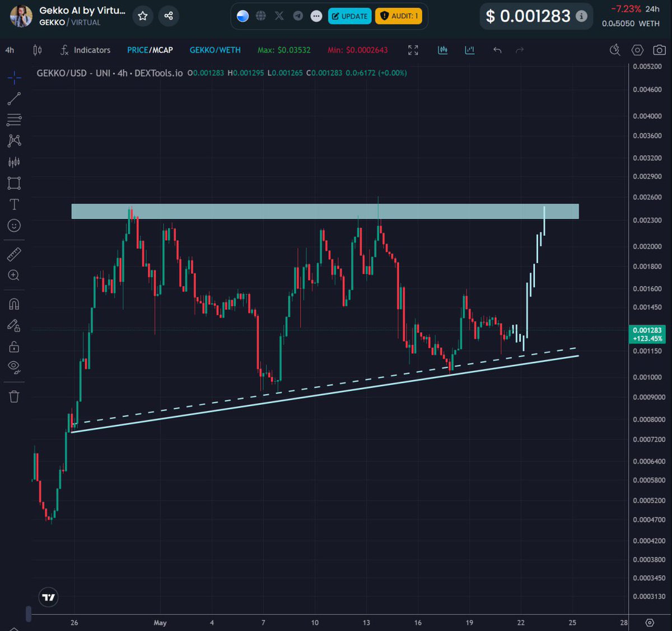Redo the chart action
This screenshot has height=631, width=672.
[x=520, y=50]
